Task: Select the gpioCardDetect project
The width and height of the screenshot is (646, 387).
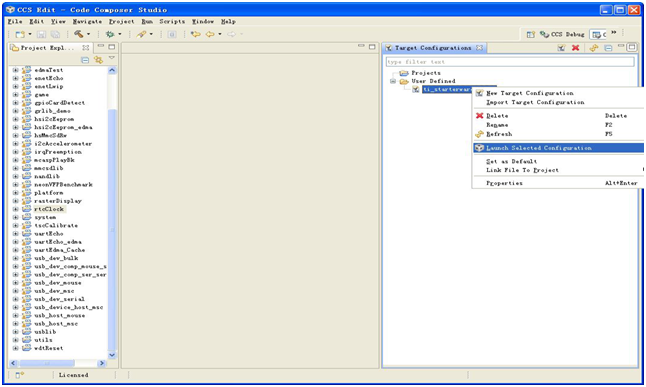Action: pos(60,103)
